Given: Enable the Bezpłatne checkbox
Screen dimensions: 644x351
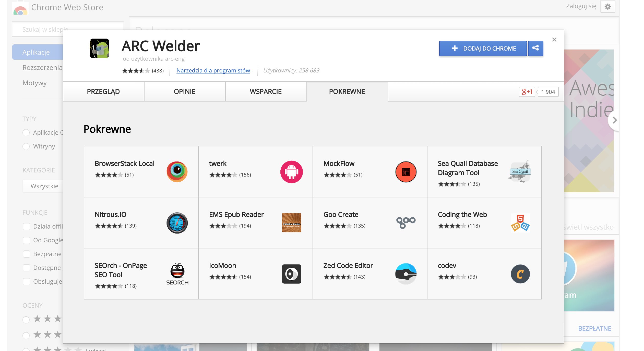Looking at the screenshot, I should [27, 254].
